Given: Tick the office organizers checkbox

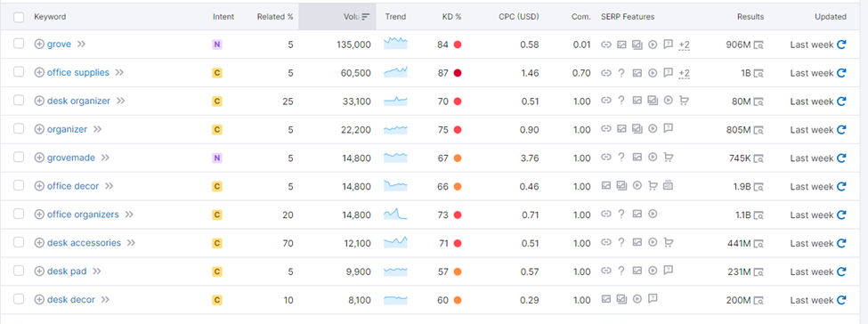Looking at the screenshot, I should click(19, 214).
